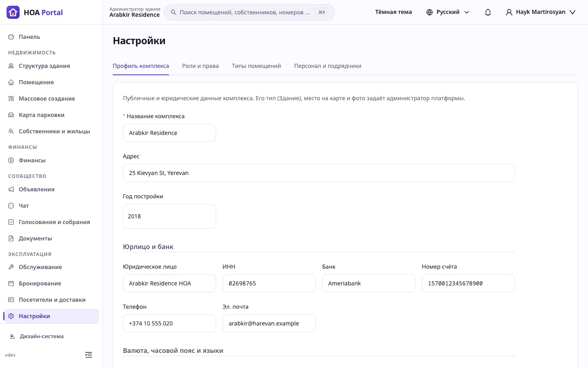Toggle Тёмная тема
This screenshot has width=588, height=368.
pos(394,12)
